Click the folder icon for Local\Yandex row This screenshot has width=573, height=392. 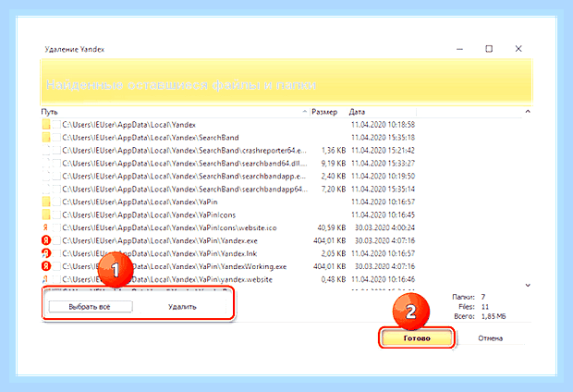(46, 125)
